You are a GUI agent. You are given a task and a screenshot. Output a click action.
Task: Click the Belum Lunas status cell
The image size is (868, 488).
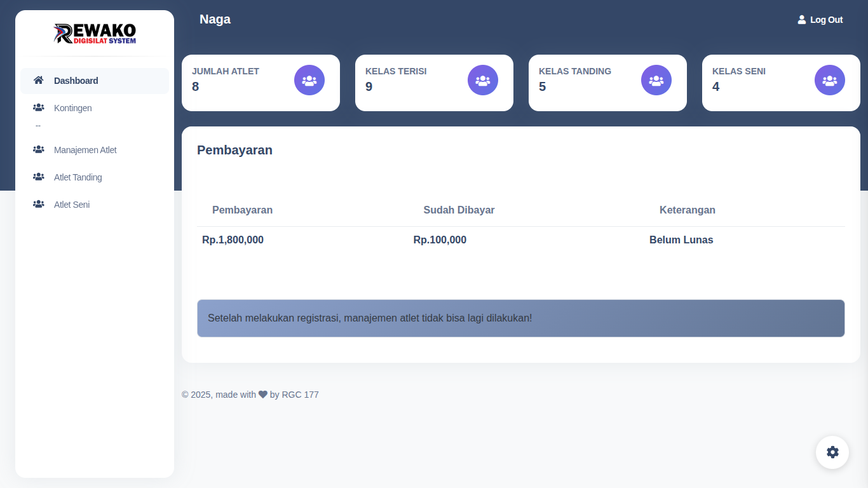pos(681,240)
